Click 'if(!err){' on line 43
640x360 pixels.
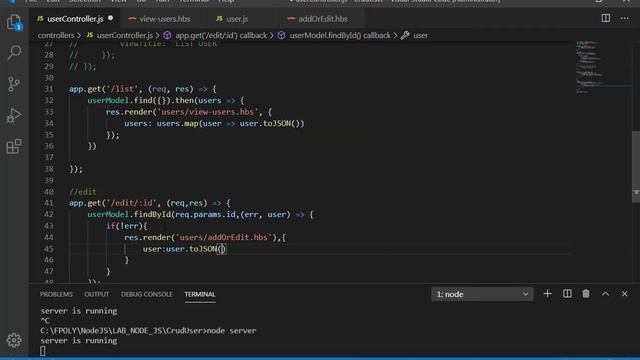(127, 226)
